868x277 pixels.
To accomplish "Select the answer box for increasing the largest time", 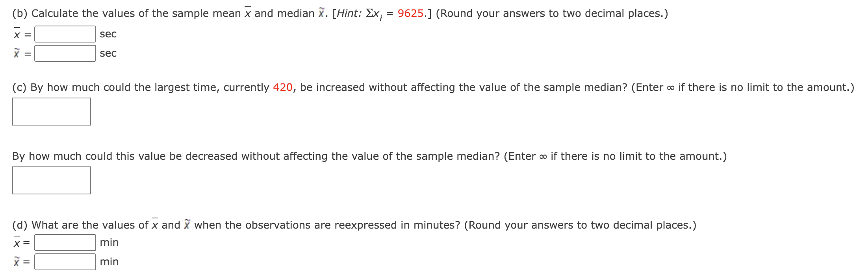I will [x=51, y=112].
